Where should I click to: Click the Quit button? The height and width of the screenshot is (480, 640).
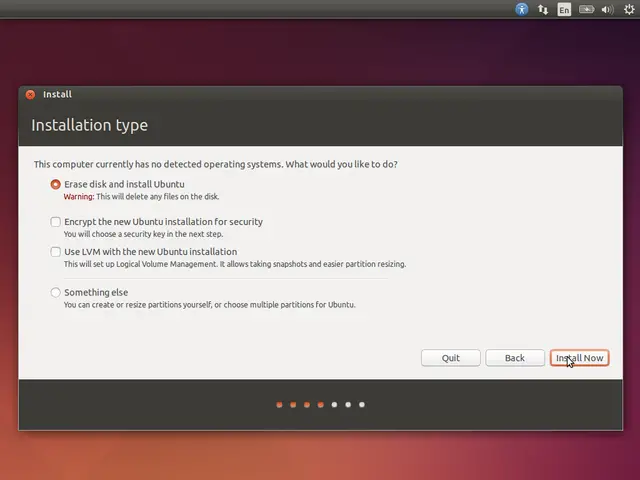[451, 358]
